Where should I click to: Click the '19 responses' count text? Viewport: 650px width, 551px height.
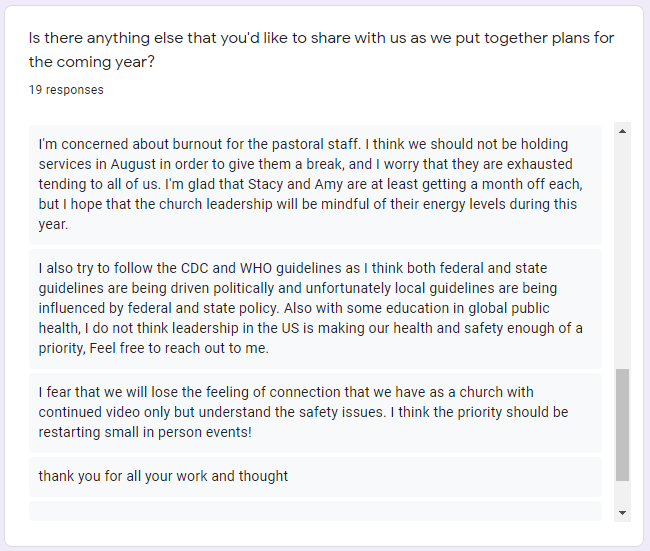click(x=66, y=90)
